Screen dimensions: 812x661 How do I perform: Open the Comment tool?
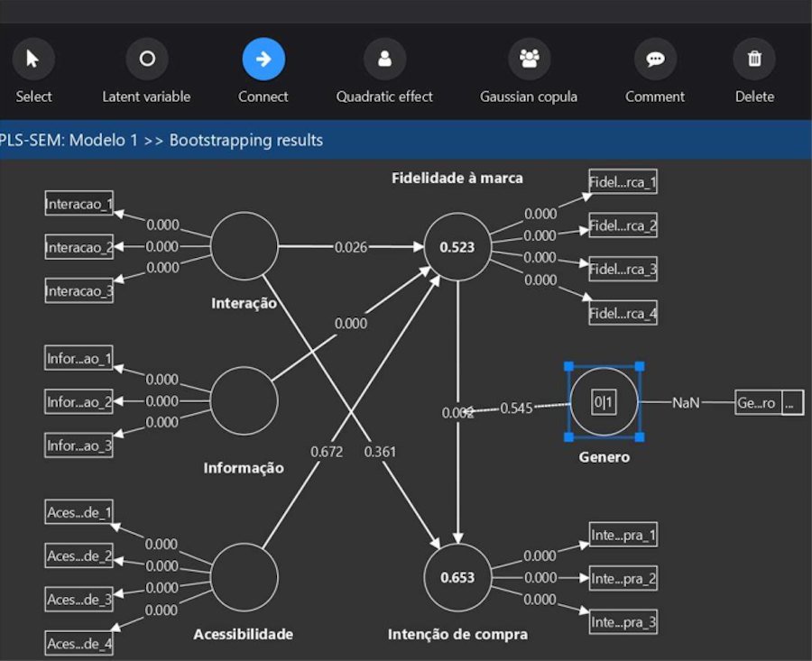tap(655, 60)
